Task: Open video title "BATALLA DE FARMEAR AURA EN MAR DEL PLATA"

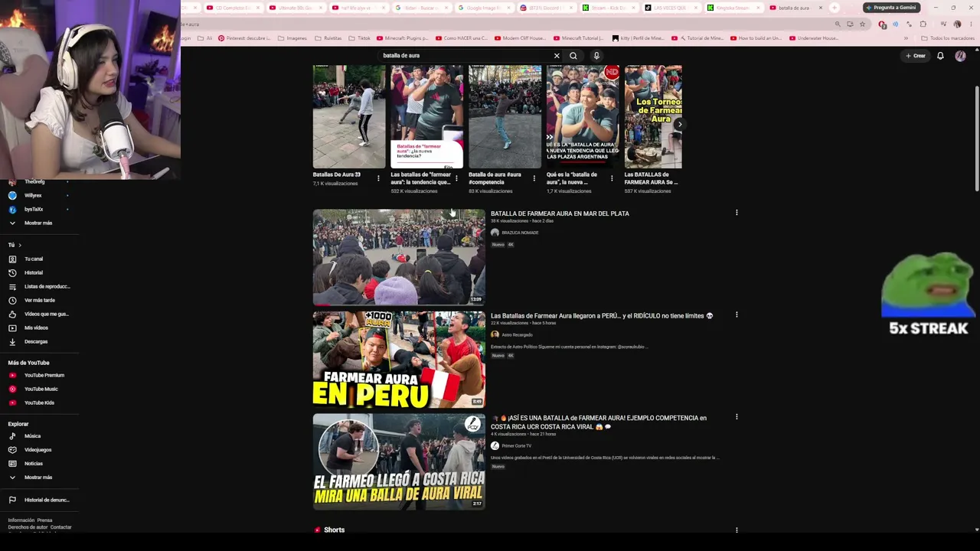Action: pyautogui.click(x=560, y=214)
